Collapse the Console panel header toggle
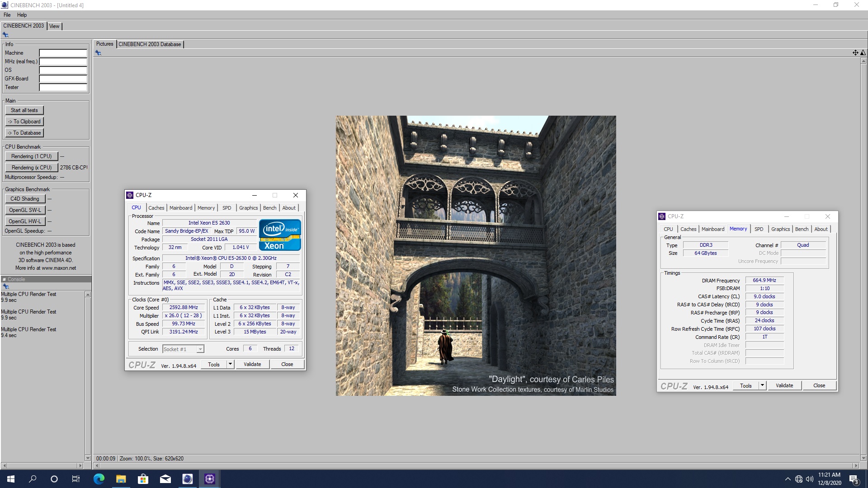 (x=4, y=279)
